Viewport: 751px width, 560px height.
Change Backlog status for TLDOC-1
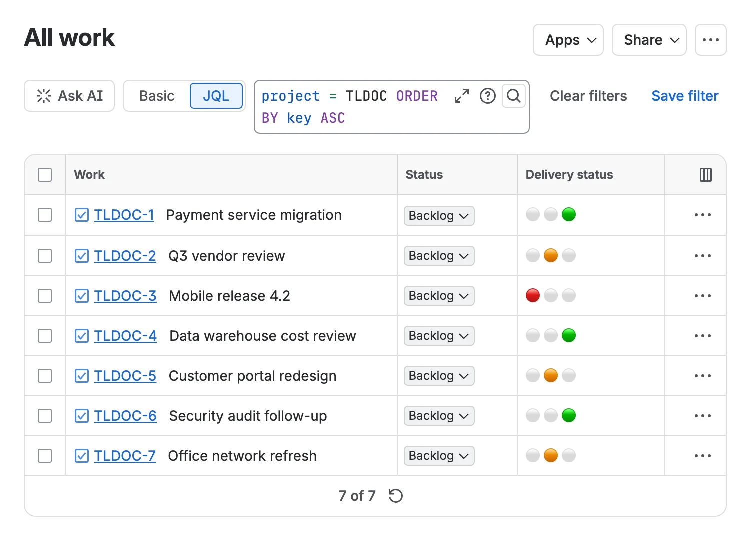pos(439,216)
